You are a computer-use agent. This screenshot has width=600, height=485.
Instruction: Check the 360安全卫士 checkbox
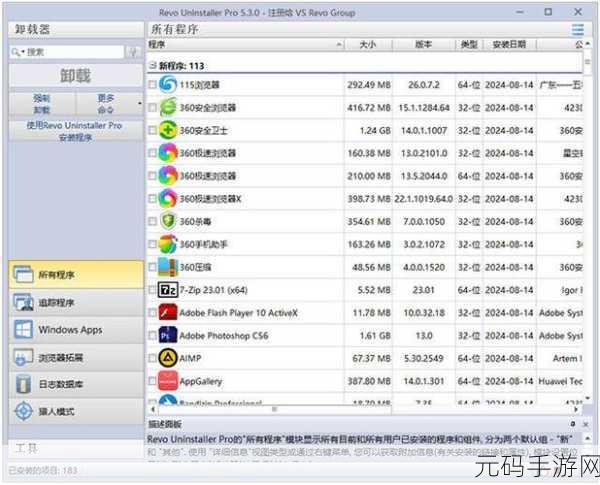pyautogui.click(x=152, y=130)
